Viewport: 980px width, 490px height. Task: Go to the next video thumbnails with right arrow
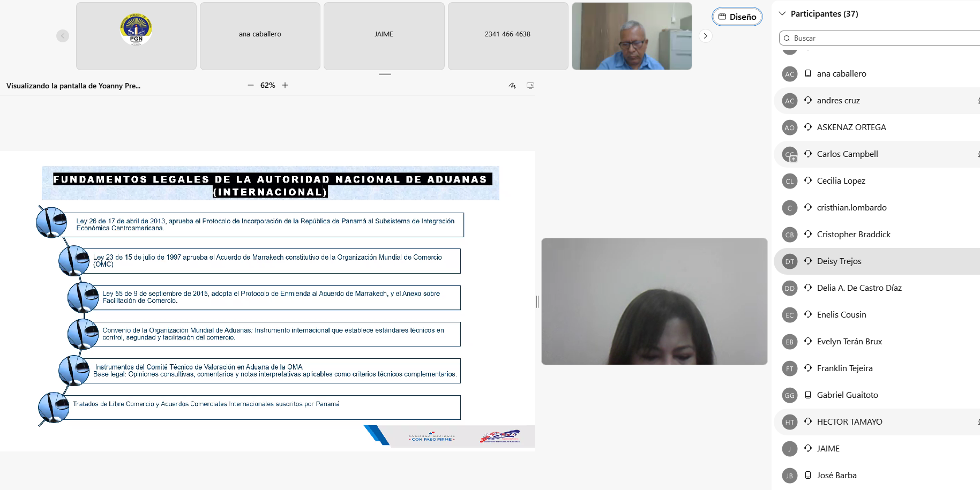(706, 36)
